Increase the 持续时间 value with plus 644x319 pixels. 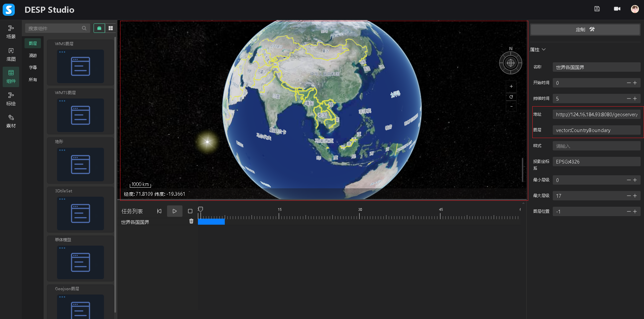(635, 99)
